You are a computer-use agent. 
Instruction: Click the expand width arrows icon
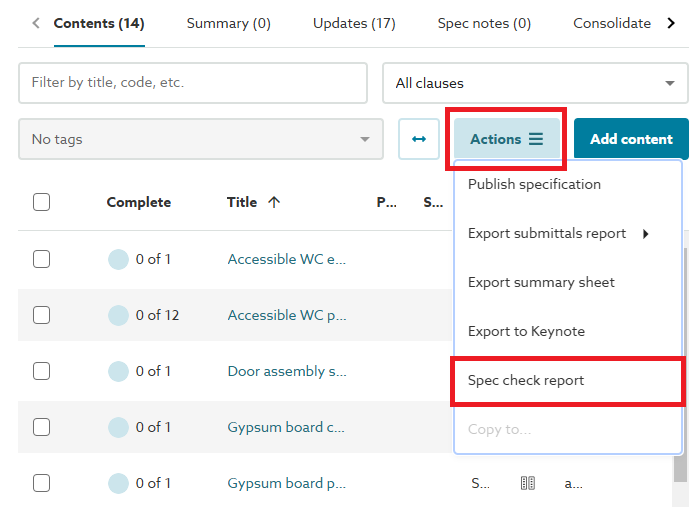(419, 139)
